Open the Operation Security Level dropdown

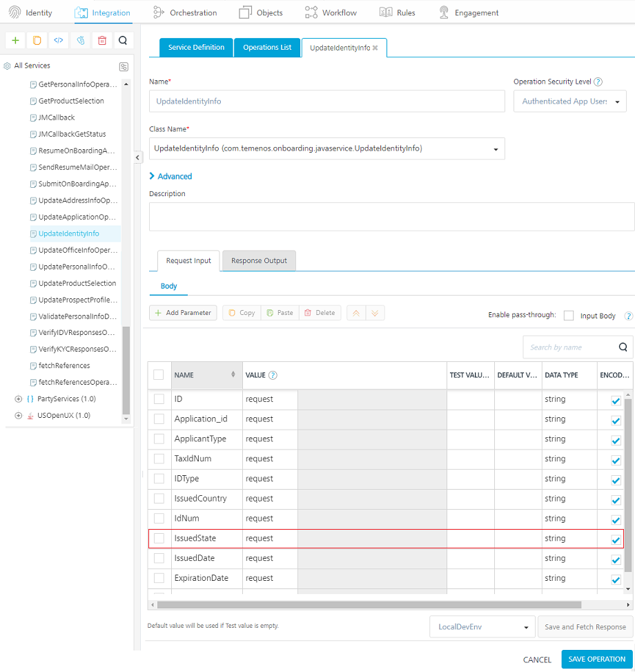click(569, 102)
